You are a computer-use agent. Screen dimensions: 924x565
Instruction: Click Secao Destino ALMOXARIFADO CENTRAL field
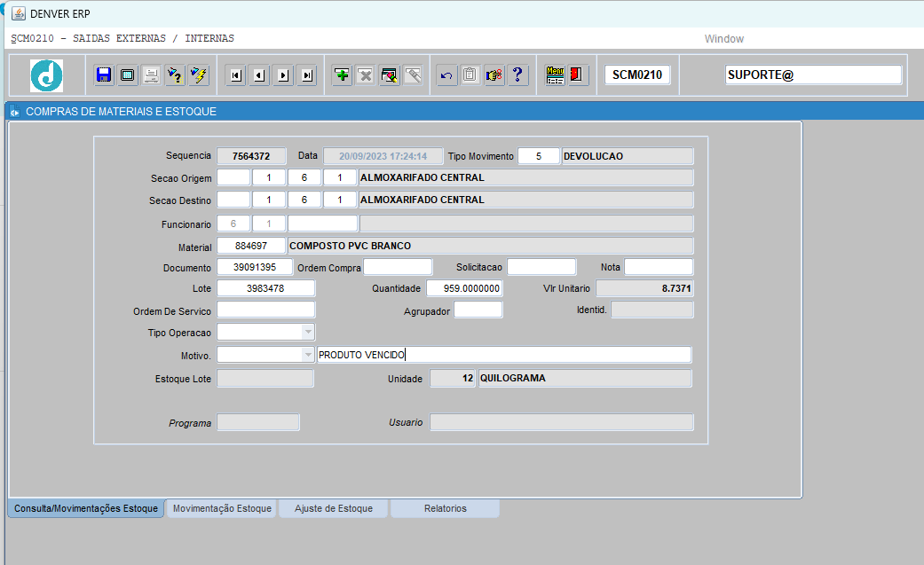(x=525, y=200)
